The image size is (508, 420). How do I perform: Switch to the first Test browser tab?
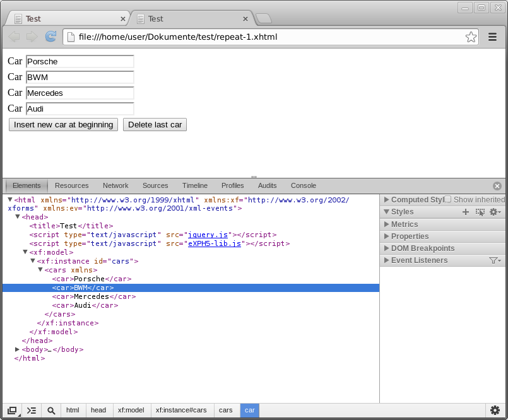(67, 18)
